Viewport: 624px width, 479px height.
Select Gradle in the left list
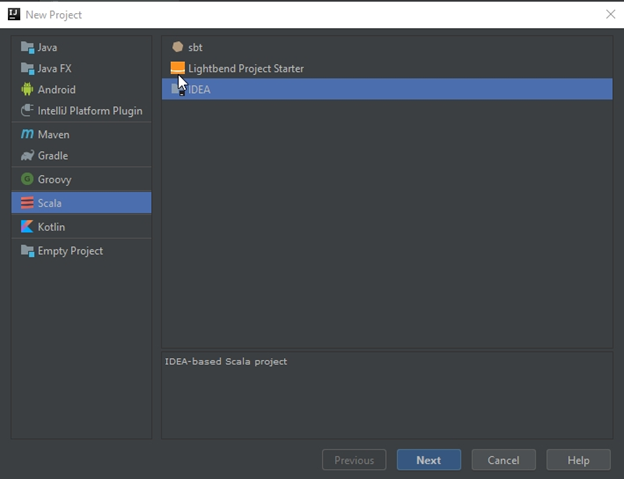click(x=81, y=156)
